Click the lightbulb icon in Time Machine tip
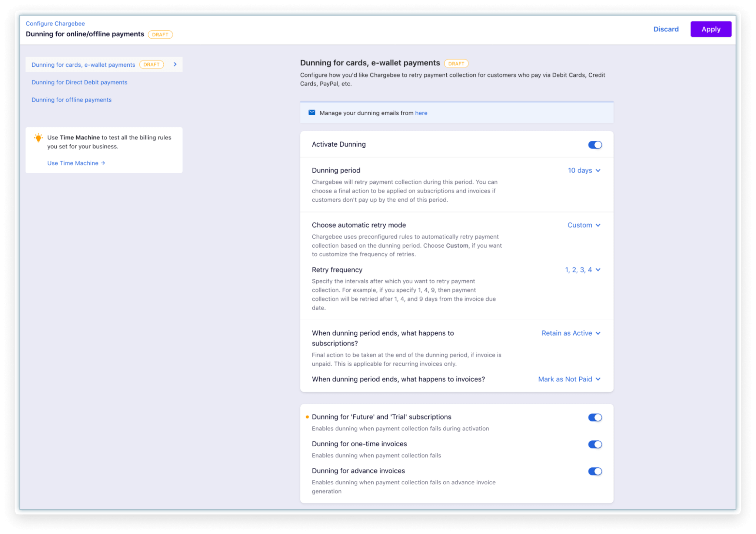The width and height of the screenshot is (756, 534). click(39, 138)
